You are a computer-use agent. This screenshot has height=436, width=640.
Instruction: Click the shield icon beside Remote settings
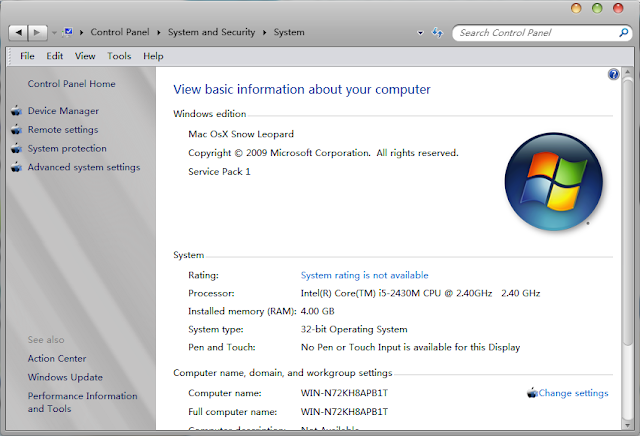16,129
